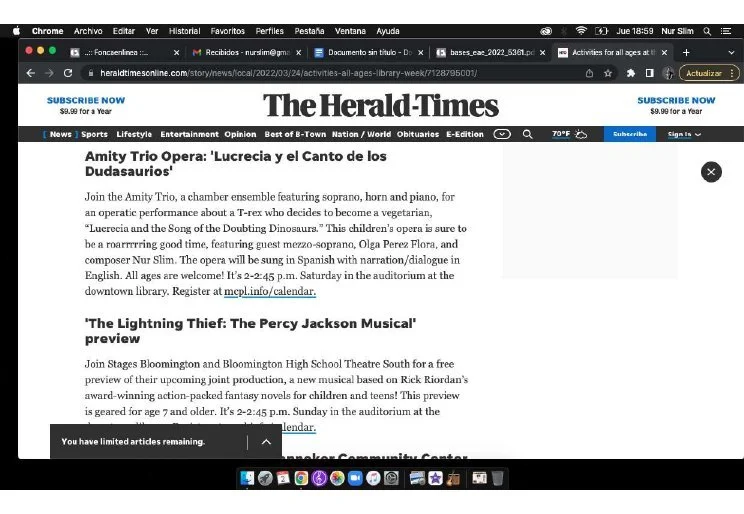Dismiss the ad with round X button
The height and width of the screenshot is (514, 744).
pos(711,172)
